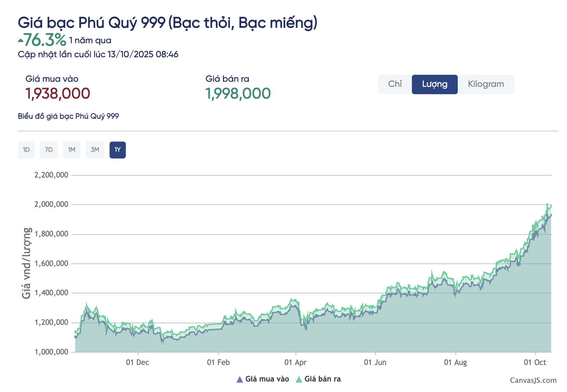Switch unit to Kilogram
The width and height of the screenshot is (567, 392).
tap(486, 84)
